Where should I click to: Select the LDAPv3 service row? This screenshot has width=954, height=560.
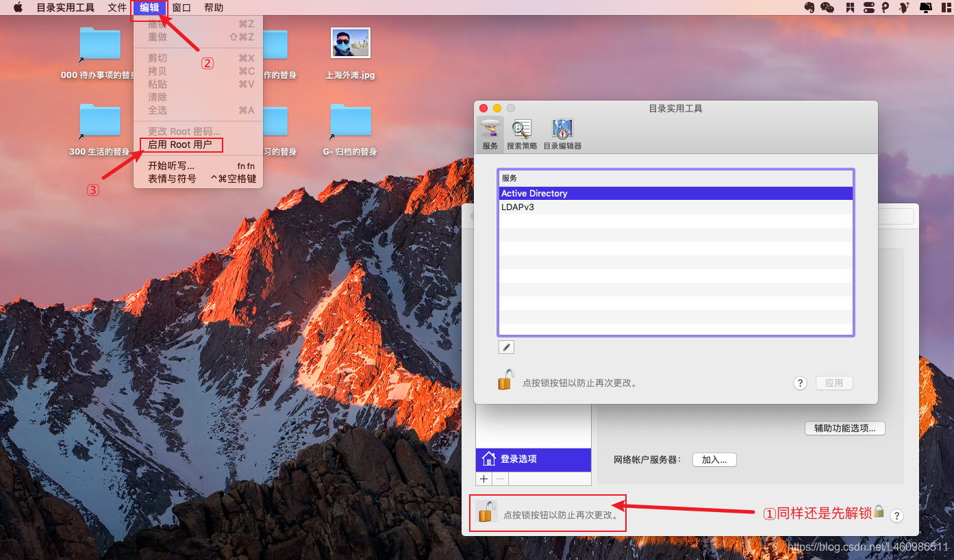[676, 207]
